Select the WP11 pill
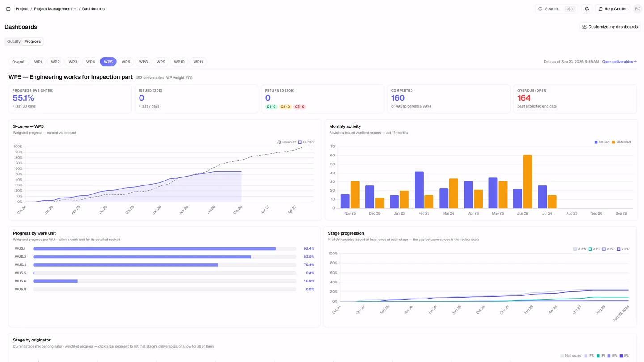Screen dimensions: 644x362 [x=198, y=62]
